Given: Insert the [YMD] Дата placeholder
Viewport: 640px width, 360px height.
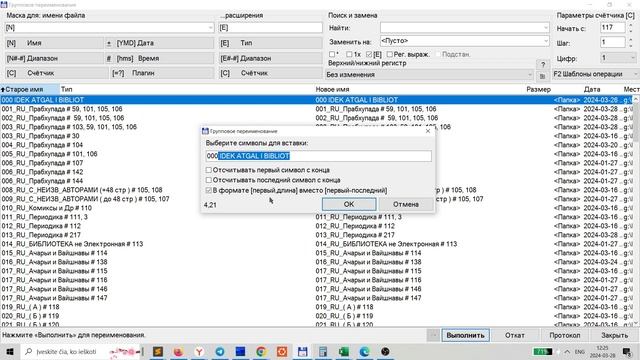Looking at the screenshot, I should pyautogui.click(x=164, y=43).
